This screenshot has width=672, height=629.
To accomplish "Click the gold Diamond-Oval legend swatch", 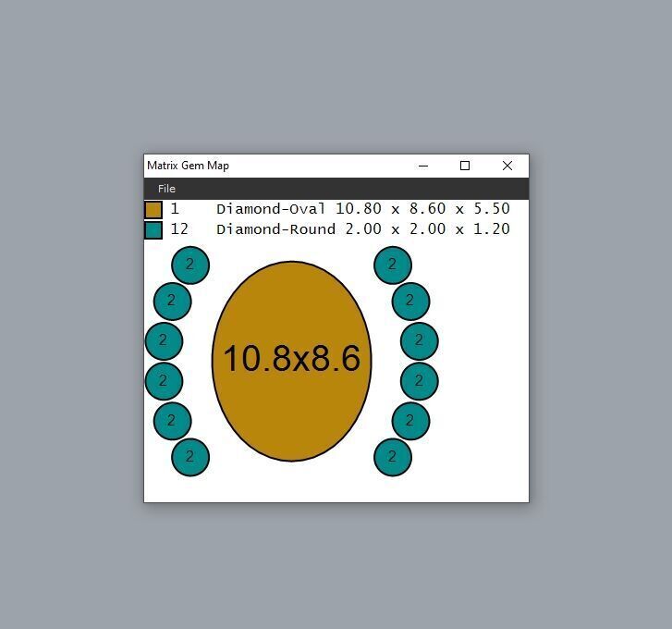I will (x=153, y=210).
